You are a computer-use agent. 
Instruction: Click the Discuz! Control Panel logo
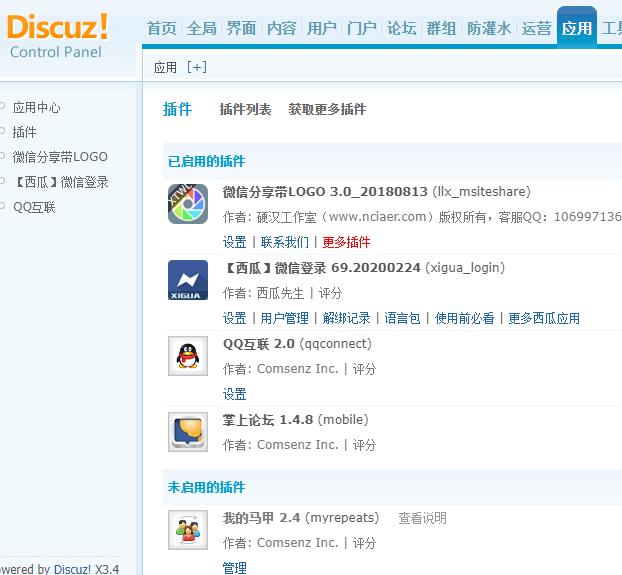pos(58,36)
